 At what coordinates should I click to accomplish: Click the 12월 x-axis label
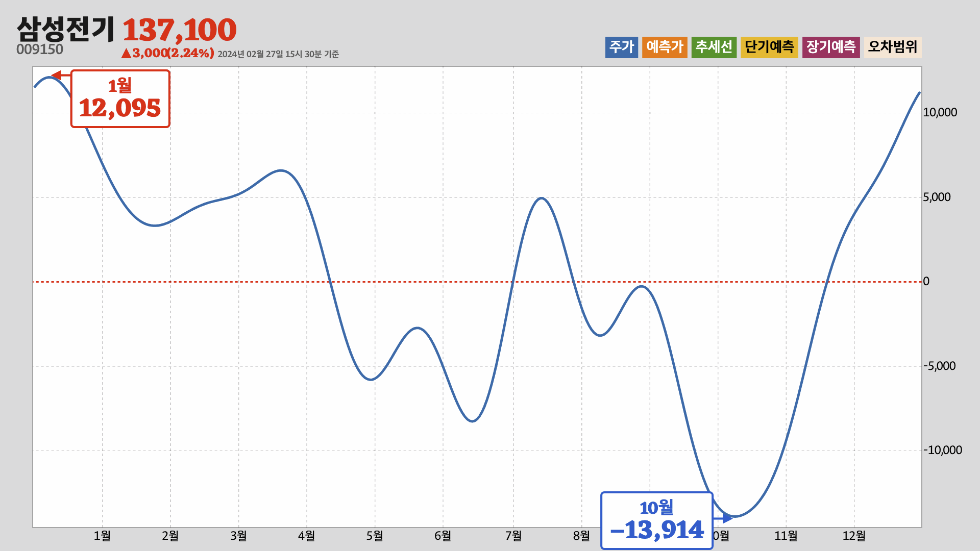pos(854,536)
